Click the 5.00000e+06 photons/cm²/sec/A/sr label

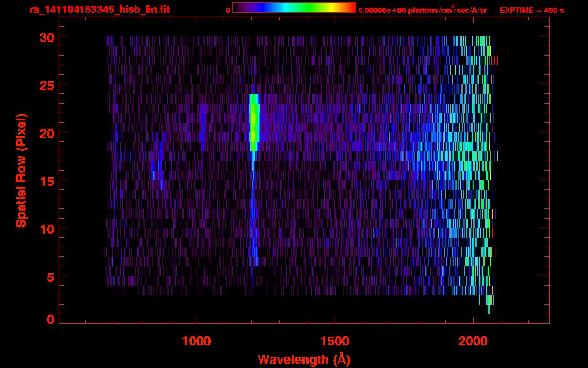[x=422, y=10]
